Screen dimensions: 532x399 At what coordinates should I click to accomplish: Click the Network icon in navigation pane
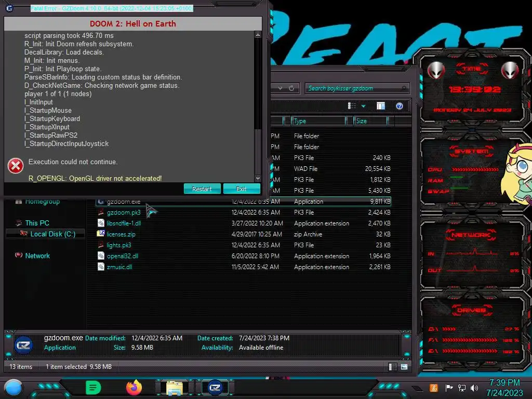[x=19, y=255]
